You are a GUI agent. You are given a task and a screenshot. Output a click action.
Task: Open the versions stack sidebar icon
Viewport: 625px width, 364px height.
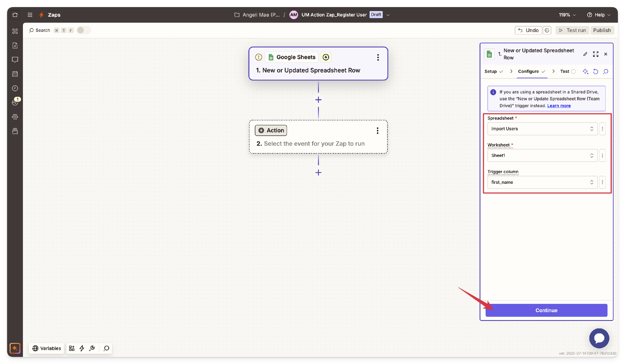point(15,131)
